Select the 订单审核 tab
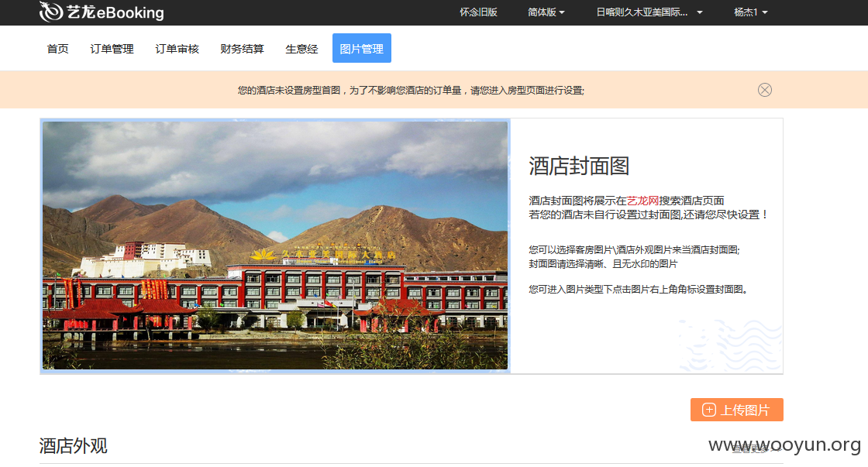This screenshot has height=467, width=868. pyautogui.click(x=177, y=49)
